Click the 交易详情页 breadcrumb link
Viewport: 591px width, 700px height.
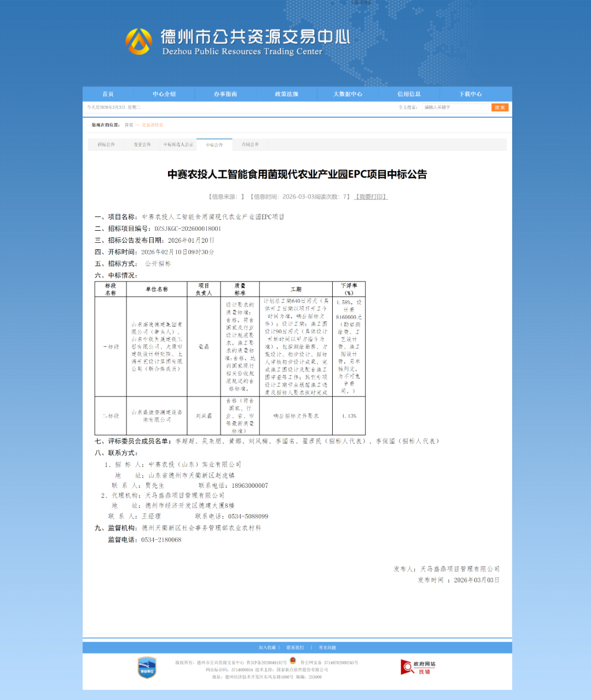click(152, 125)
